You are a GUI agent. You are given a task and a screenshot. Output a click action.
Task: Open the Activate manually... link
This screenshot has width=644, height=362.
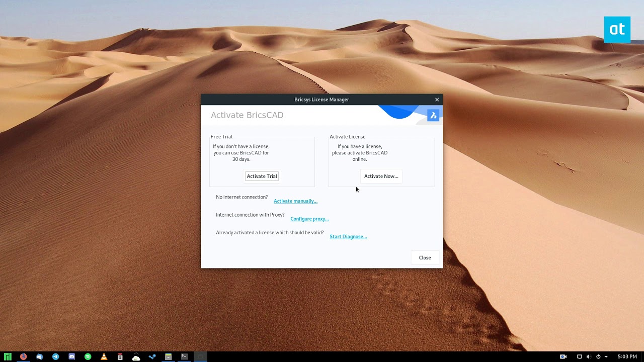pyautogui.click(x=295, y=201)
